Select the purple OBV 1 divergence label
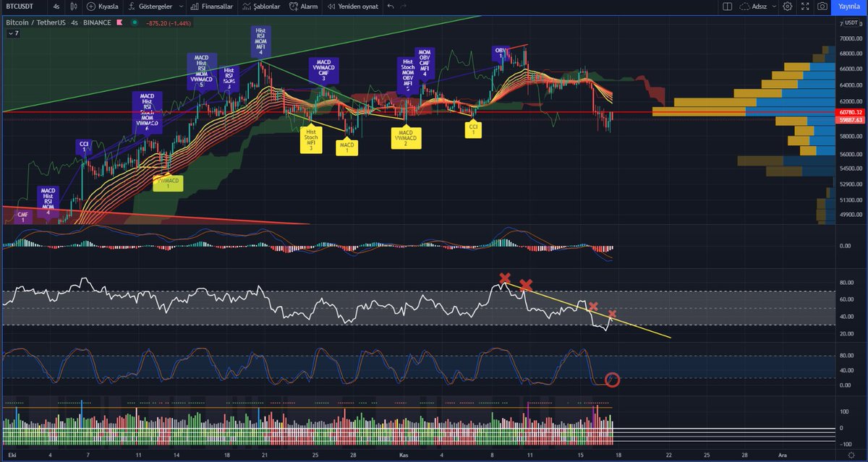This screenshot has width=868, height=462. tap(500, 53)
